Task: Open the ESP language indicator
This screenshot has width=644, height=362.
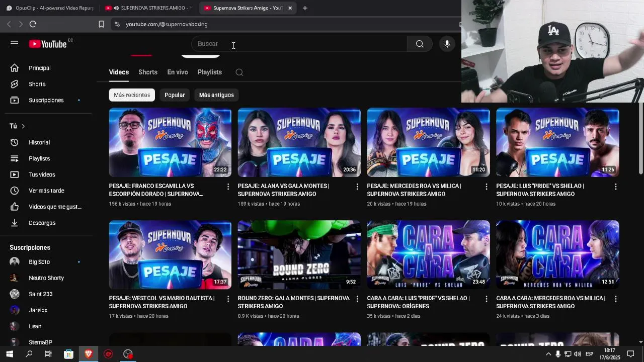Action: click(x=589, y=354)
